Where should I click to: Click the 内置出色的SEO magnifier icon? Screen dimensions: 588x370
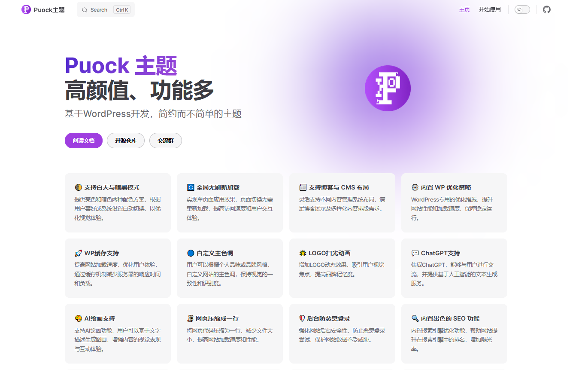[414, 318]
